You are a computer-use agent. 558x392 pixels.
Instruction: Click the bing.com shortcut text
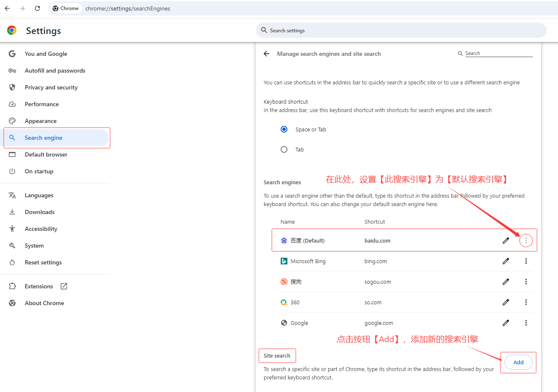[376, 261]
